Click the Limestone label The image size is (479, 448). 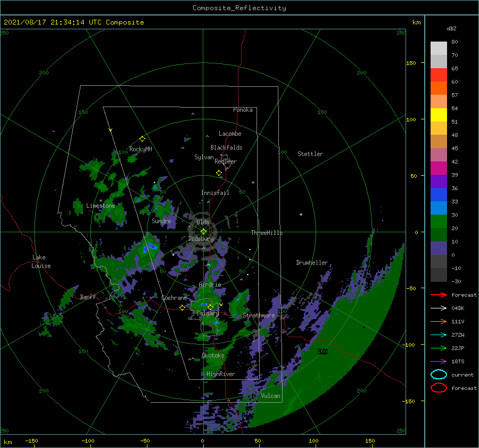click(x=101, y=206)
